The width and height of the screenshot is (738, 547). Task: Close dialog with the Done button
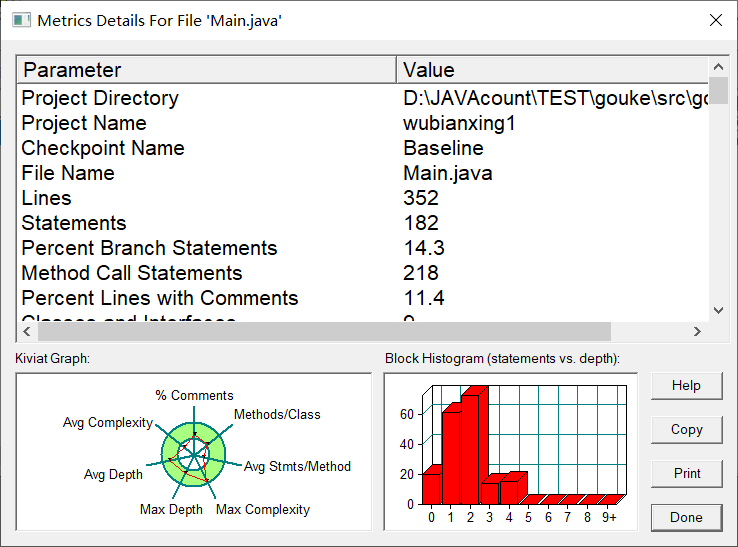[686, 517]
